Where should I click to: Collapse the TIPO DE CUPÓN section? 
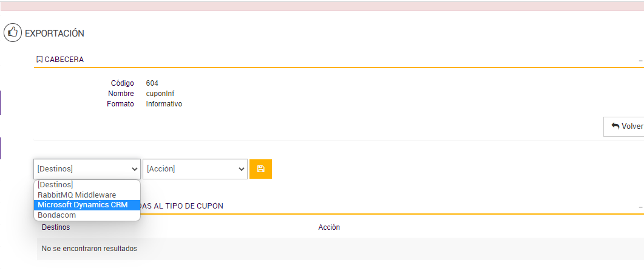640,207
